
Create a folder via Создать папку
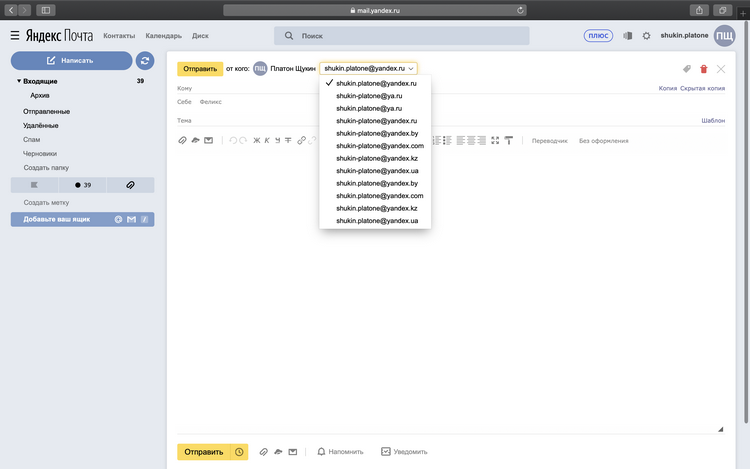point(46,168)
